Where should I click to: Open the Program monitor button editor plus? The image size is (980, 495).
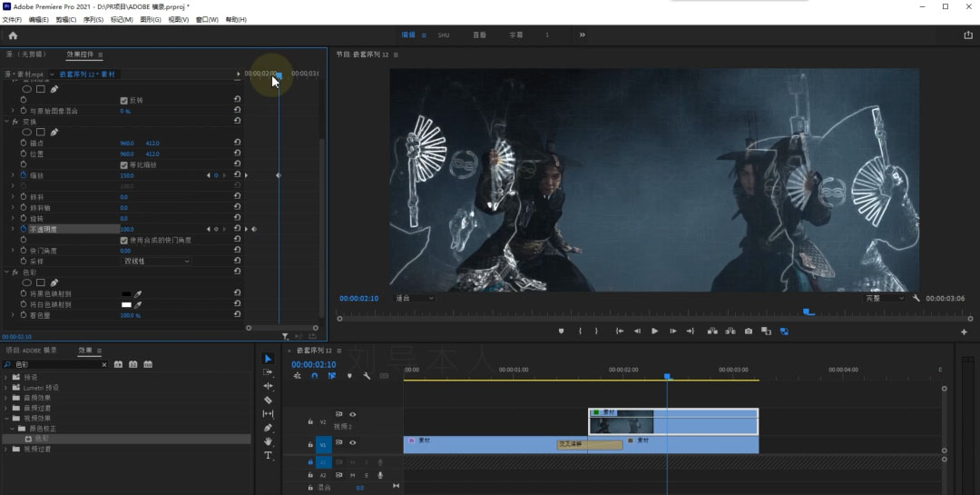tap(964, 332)
